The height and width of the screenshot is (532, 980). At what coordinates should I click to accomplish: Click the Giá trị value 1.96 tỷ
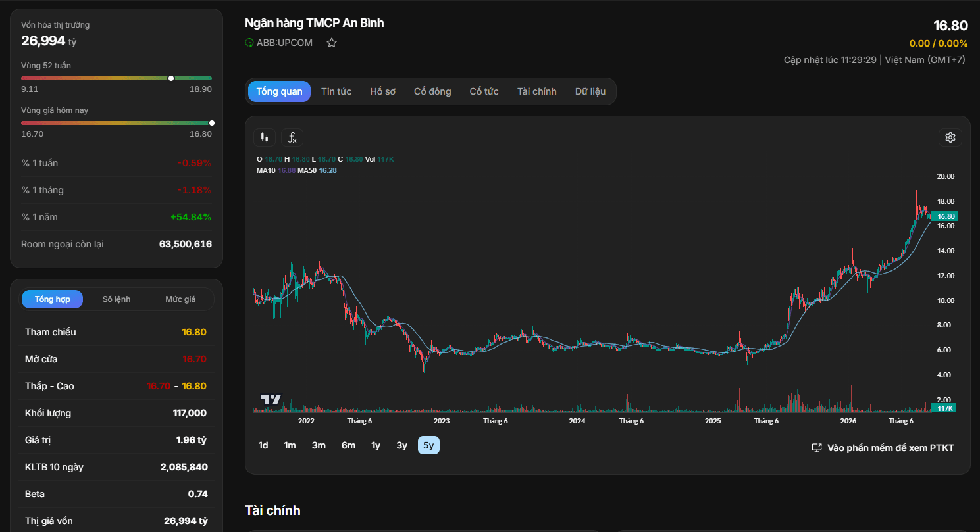point(192,440)
